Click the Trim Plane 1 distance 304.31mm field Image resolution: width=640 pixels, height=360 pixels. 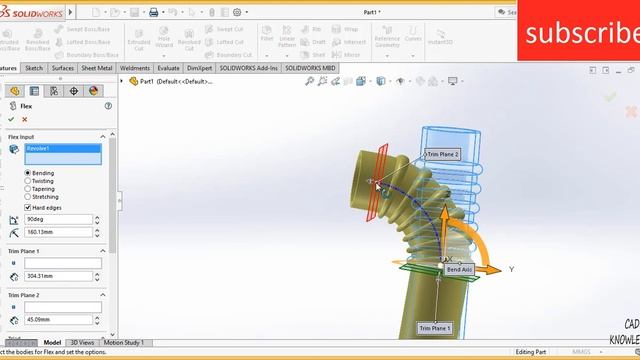(x=58, y=276)
